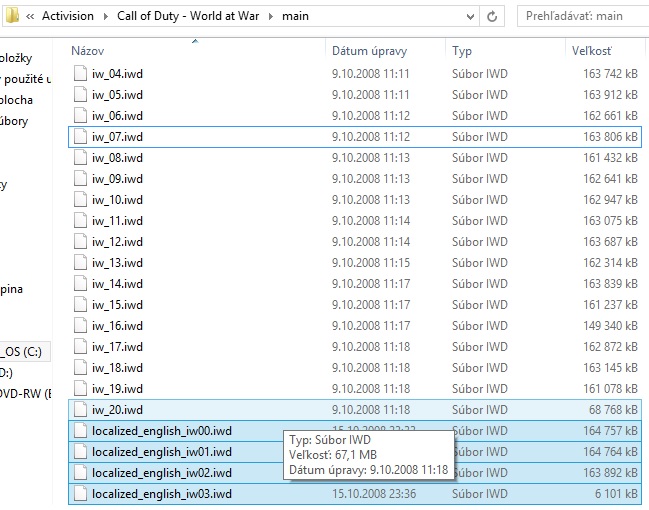Expand the hidden breadcrumb path double chevron
649x510 pixels.
pyautogui.click(x=31, y=15)
